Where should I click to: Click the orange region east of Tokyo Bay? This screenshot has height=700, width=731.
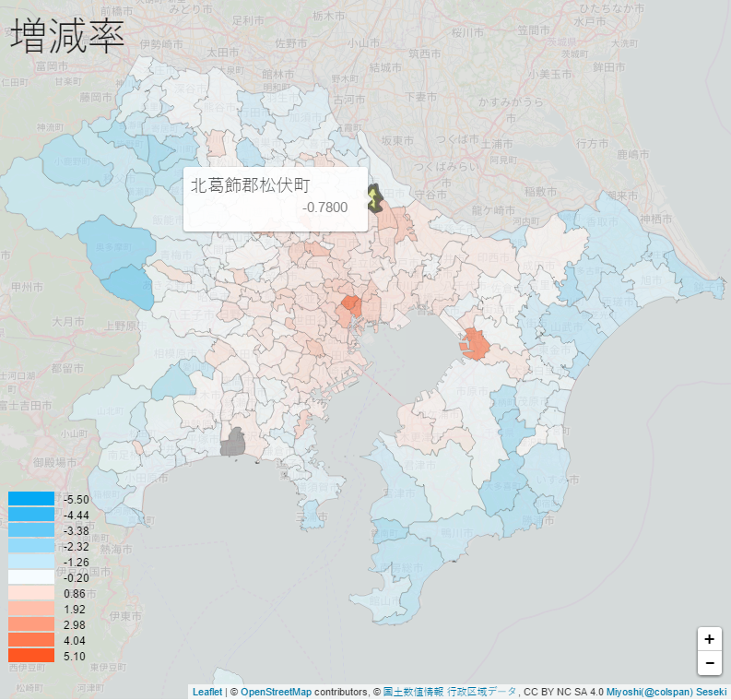[x=475, y=343]
